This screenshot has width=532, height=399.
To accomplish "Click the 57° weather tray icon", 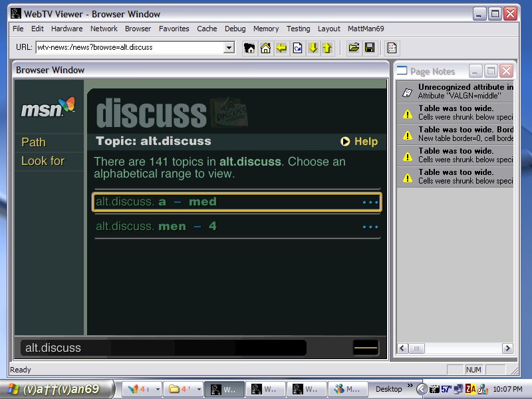I will [446, 389].
